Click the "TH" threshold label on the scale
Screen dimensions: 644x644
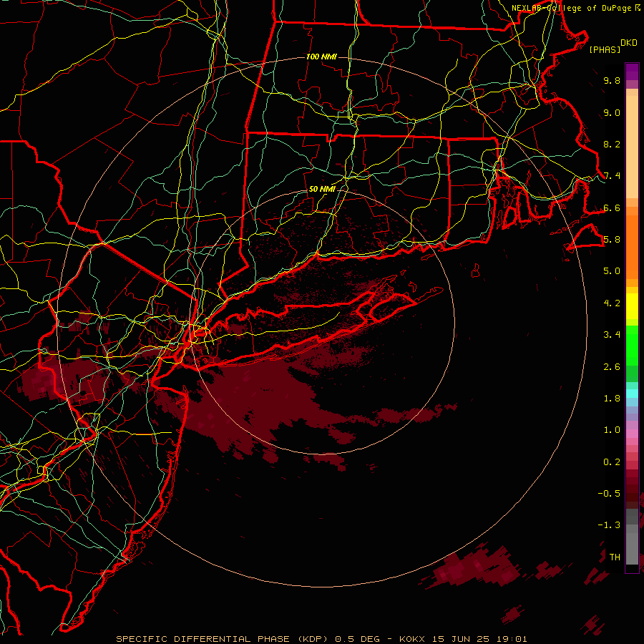coord(615,557)
